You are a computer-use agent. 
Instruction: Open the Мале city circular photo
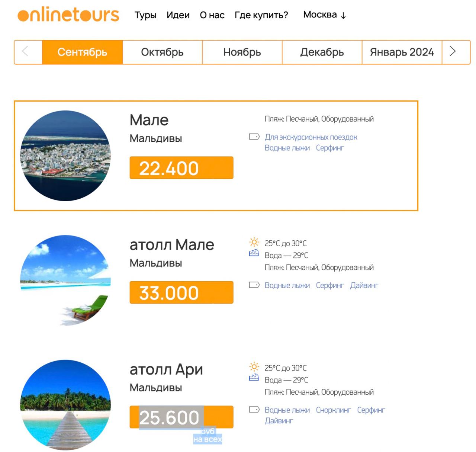pyautogui.click(x=65, y=156)
